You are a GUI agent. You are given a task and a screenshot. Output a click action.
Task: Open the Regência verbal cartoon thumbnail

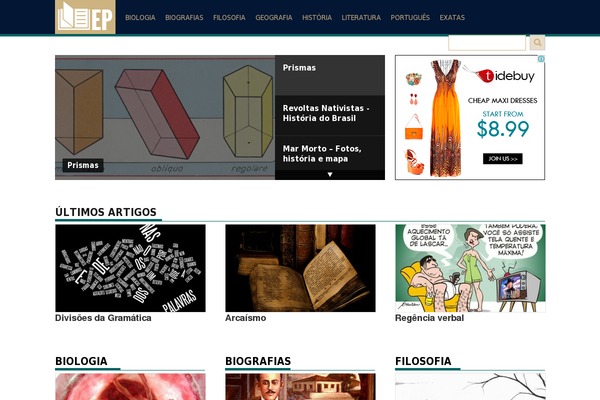click(470, 268)
